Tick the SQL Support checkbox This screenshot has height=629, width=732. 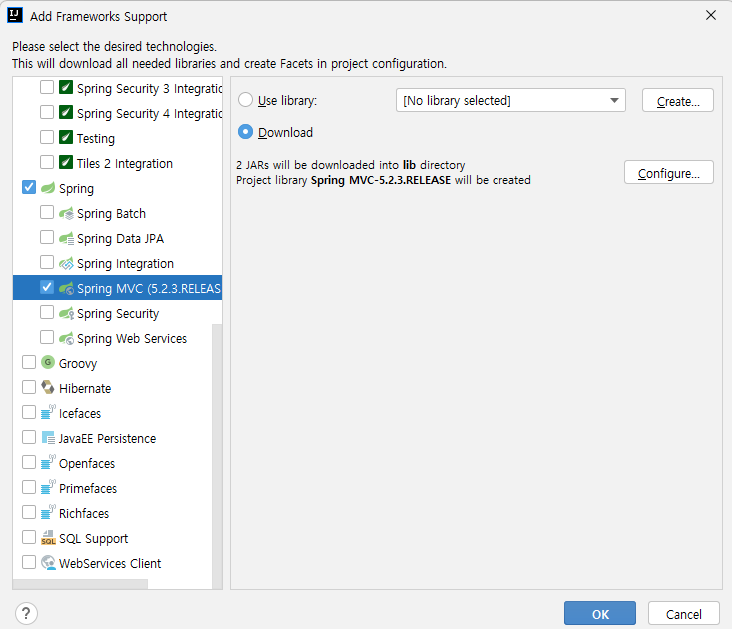[x=29, y=537]
